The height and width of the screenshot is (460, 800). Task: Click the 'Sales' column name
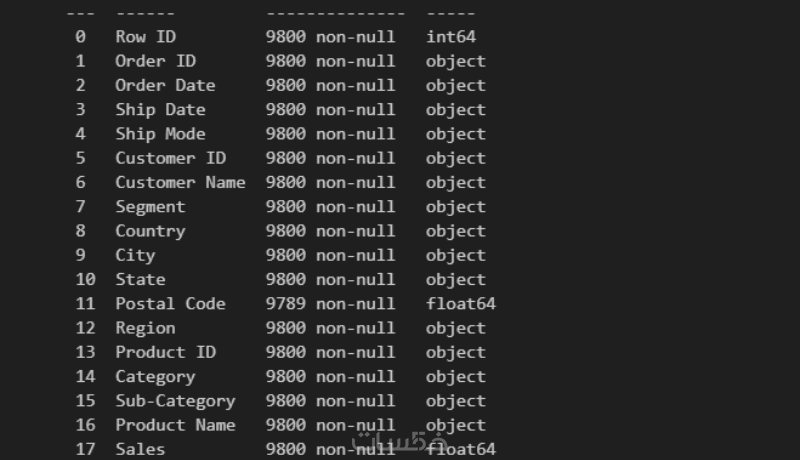[x=140, y=449]
